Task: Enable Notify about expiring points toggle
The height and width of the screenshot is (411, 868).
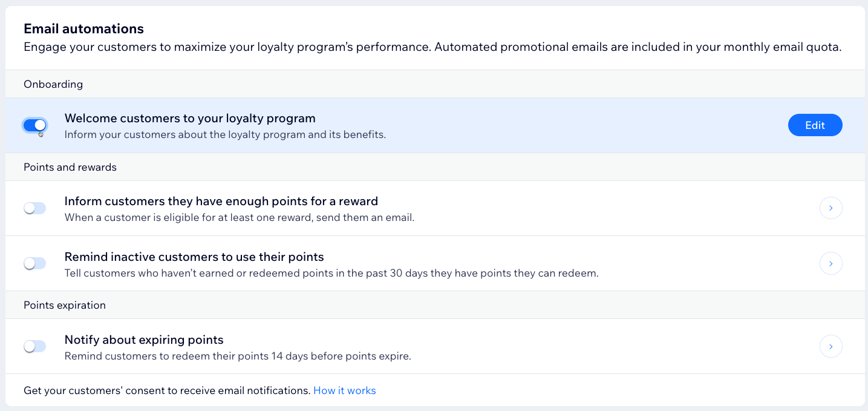Action: pos(35,346)
